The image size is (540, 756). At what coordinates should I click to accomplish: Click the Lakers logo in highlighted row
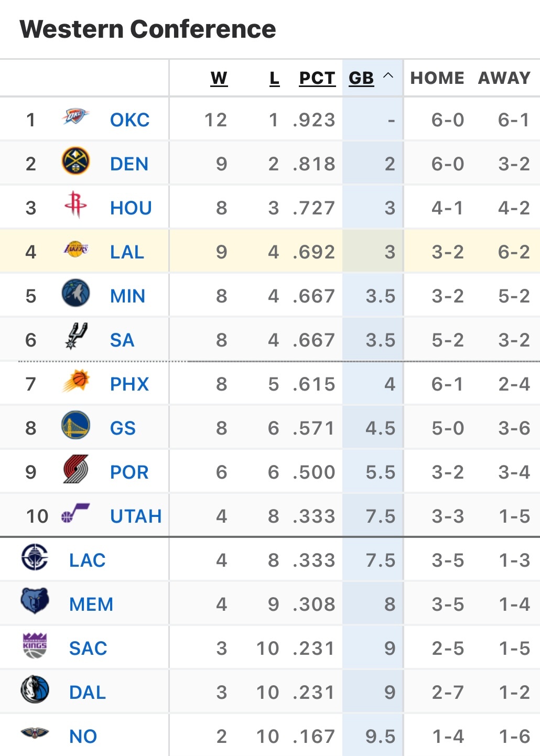pyautogui.click(x=75, y=249)
